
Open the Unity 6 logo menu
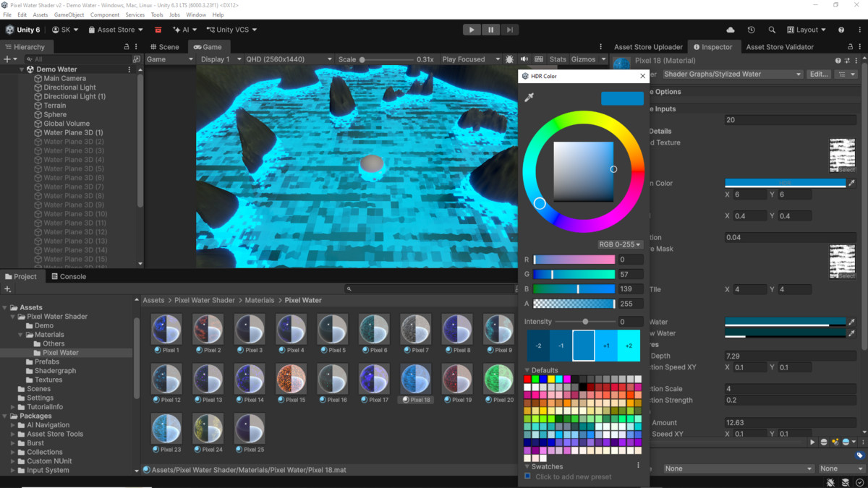pyautogui.click(x=22, y=30)
